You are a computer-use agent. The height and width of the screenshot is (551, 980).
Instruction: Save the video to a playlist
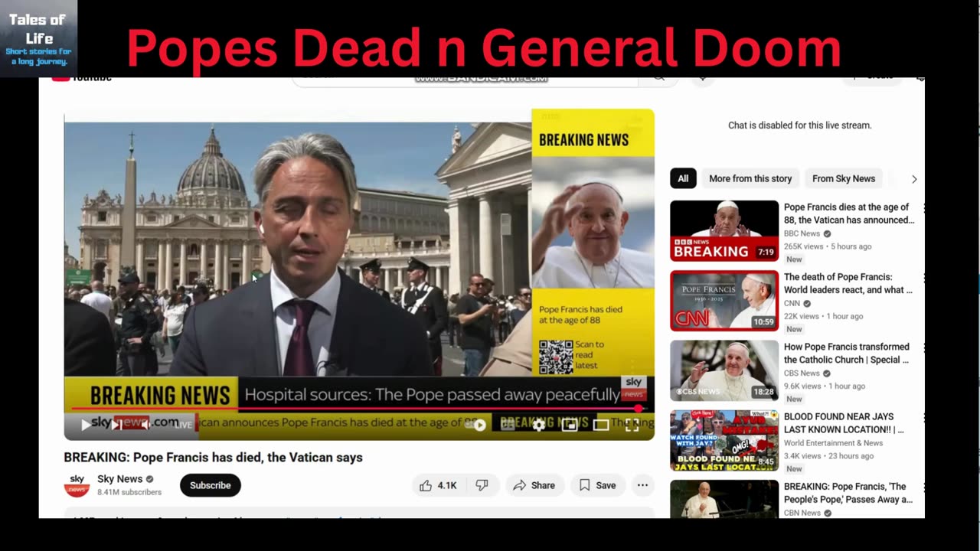tap(597, 485)
